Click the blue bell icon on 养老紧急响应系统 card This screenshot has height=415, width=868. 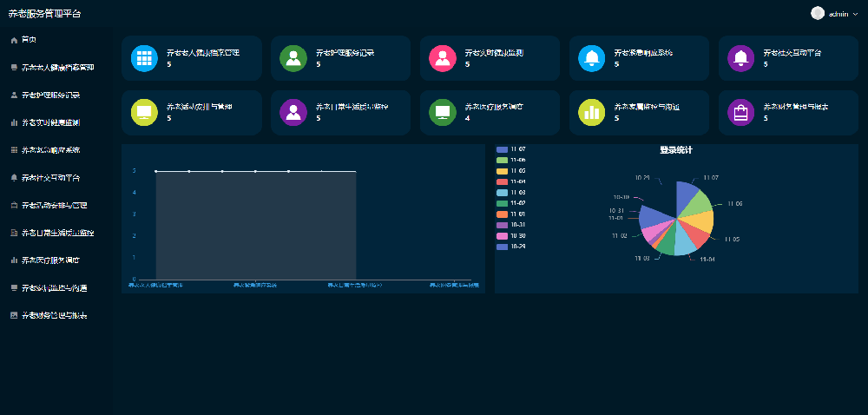pyautogui.click(x=592, y=58)
